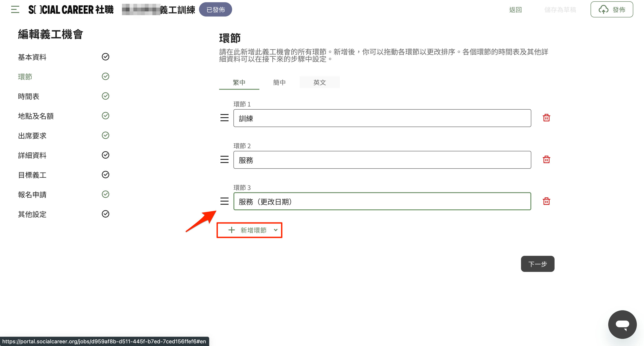Click drag handle beside 環節 2 服務
The image size is (644, 346).
(x=224, y=160)
